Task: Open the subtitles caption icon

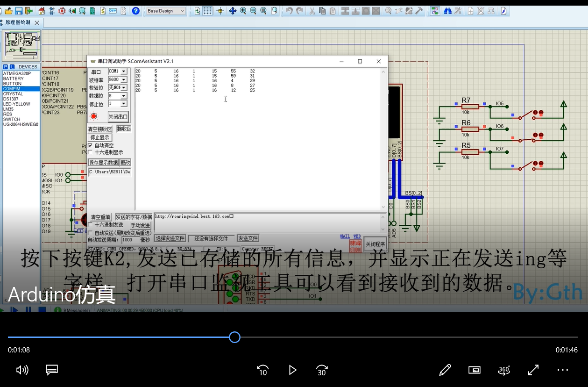Action: tap(52, 370)
